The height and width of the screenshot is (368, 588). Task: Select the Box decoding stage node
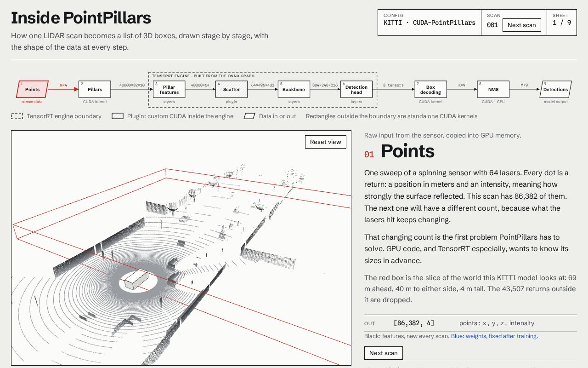coord(430,89)
